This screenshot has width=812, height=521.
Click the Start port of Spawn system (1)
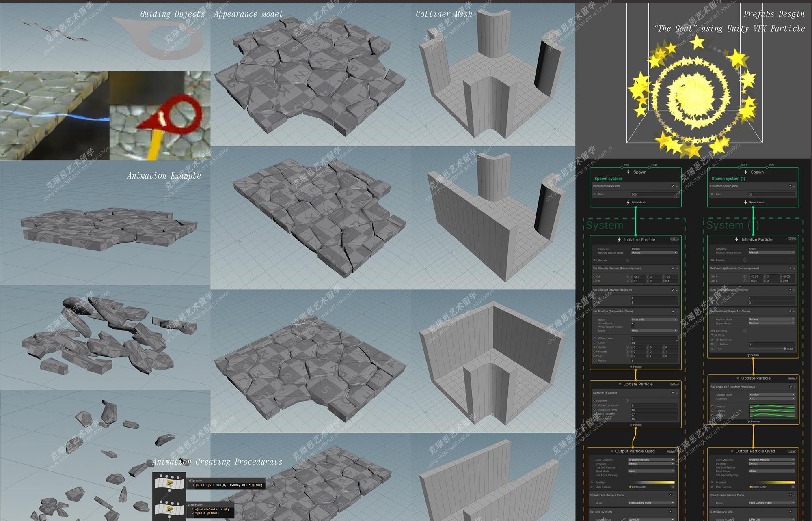point(739,167)
